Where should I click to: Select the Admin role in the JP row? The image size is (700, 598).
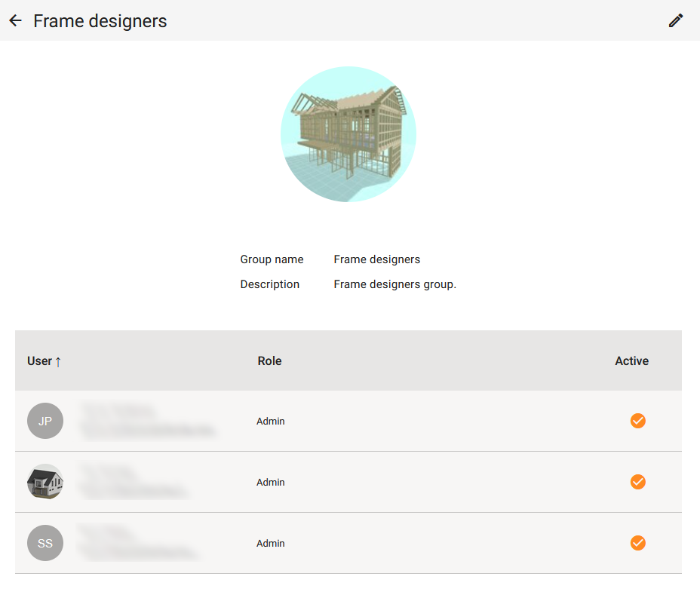[271, 422]
